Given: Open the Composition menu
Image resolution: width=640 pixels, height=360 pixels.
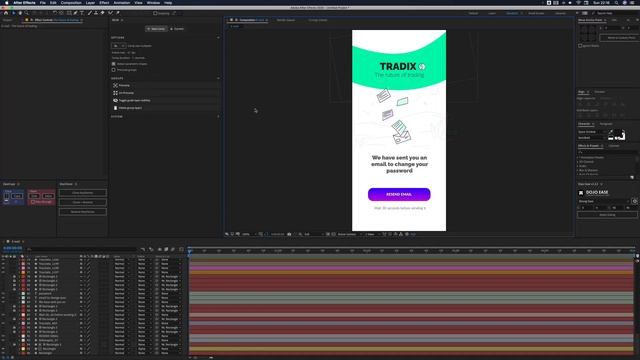Looking at the screenshot, I should pyautogui.click(x=71, y=2).
